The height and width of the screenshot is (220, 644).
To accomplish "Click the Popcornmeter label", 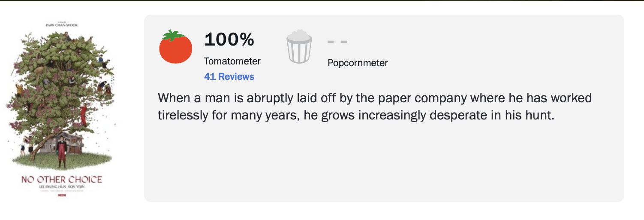I will 357,63.
